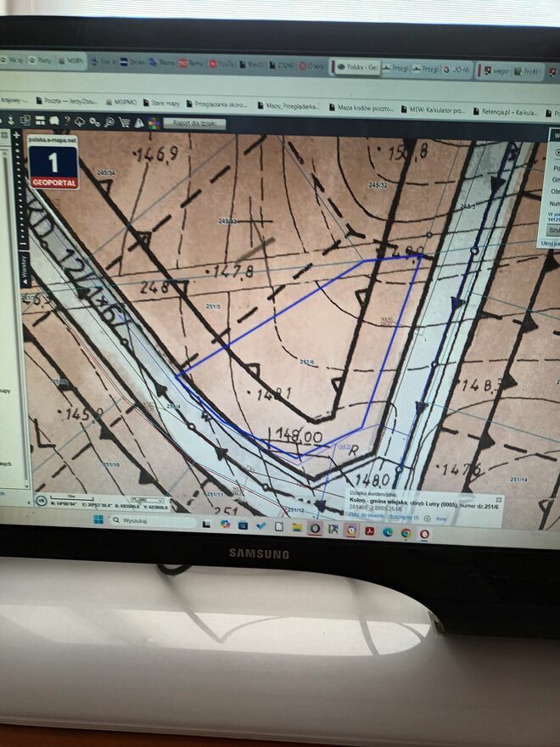This screenshot has height=747, width=560.
Task: Open the colorful squares palette icon
Action: [154, 123]
